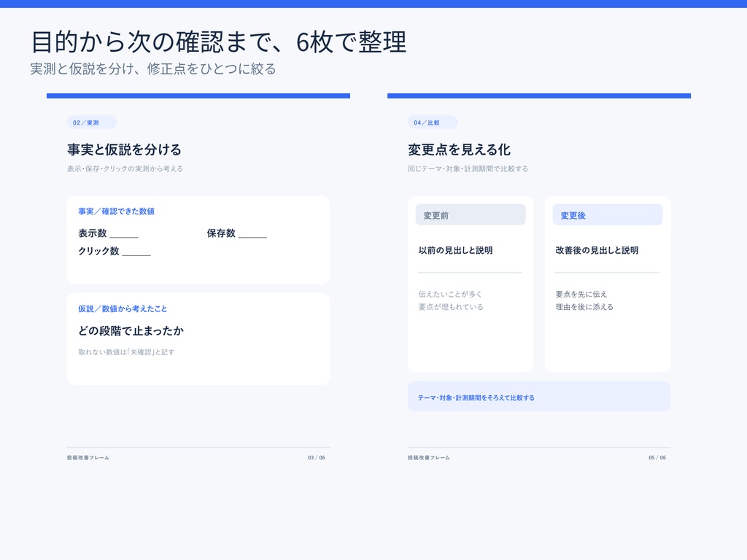The width and height of the screenshot is (747, 560).
Task: Click 投稿改善フレーム footer below the 05 slide
Action: coord(429,458)
